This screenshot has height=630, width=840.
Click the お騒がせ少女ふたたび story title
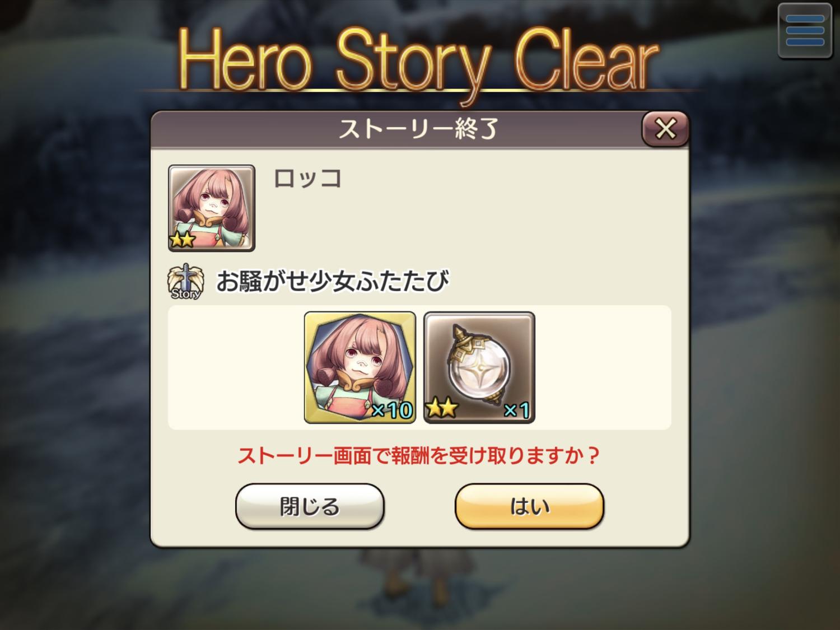(333, 282)
